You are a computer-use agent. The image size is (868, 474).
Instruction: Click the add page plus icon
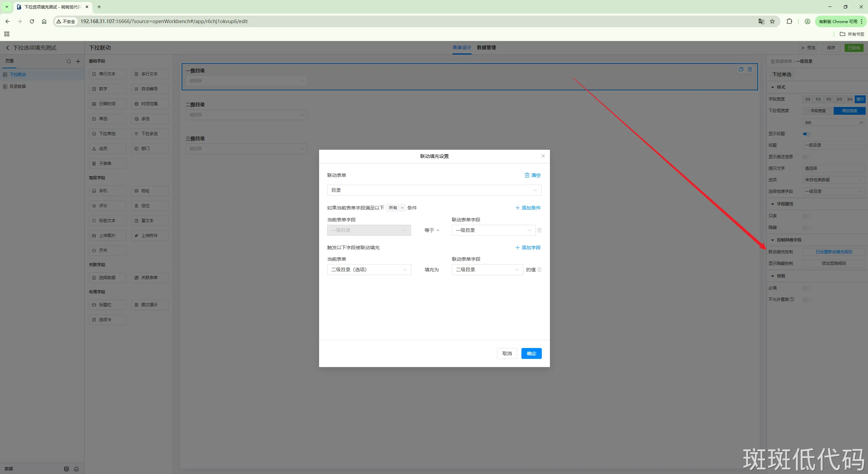coord(78,61)
